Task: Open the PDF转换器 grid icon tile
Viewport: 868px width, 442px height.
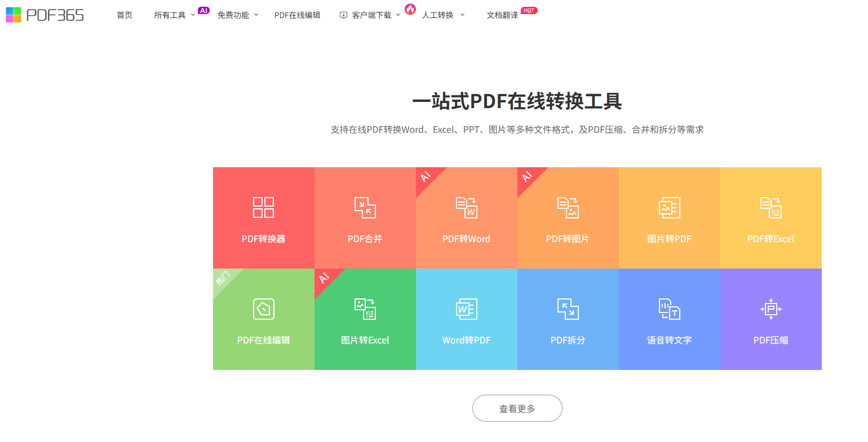Action: tap(263, 207)
